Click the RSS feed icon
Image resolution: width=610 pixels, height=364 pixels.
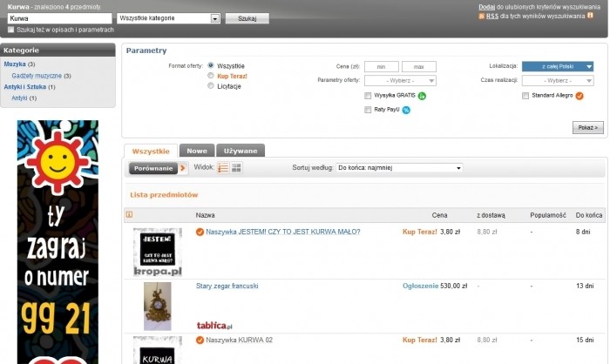[481, 16]
